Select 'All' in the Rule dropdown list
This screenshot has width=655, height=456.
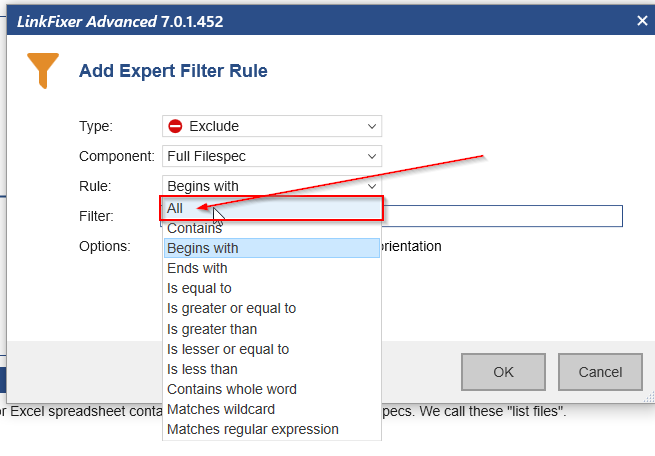tap(272, 208)
